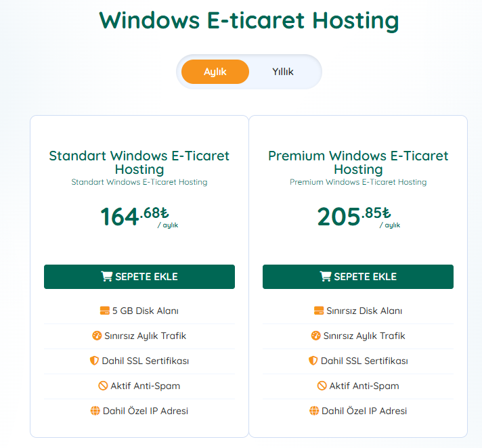This screenshot has width=482, height=448.
Task: Click the anti-spam ban icon in Standart plan
Action: coord(103,386)
